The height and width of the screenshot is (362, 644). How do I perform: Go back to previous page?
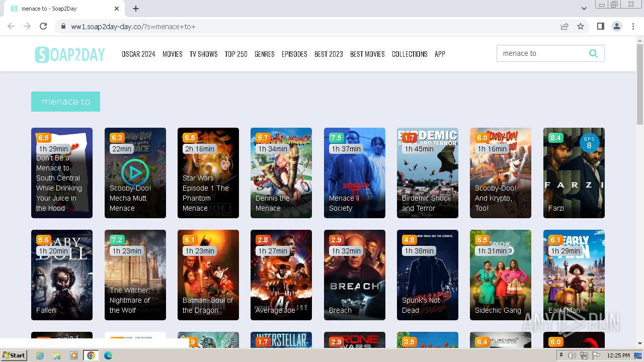11,26
